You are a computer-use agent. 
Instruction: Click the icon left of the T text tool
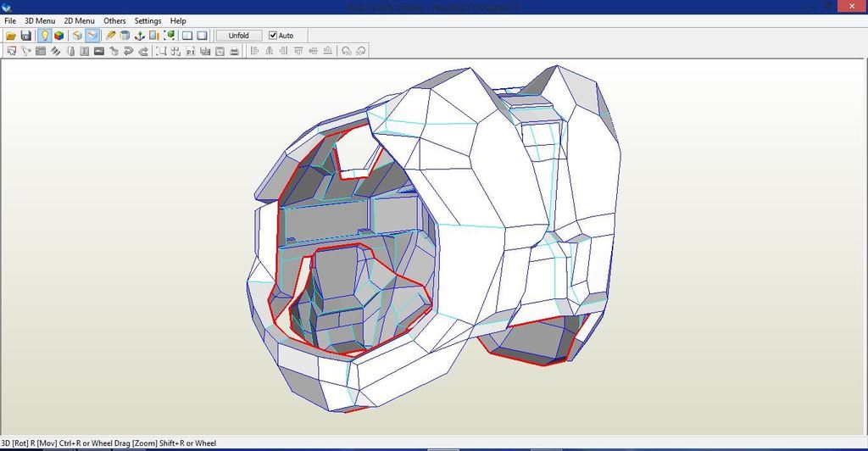(x=70, y=51)
